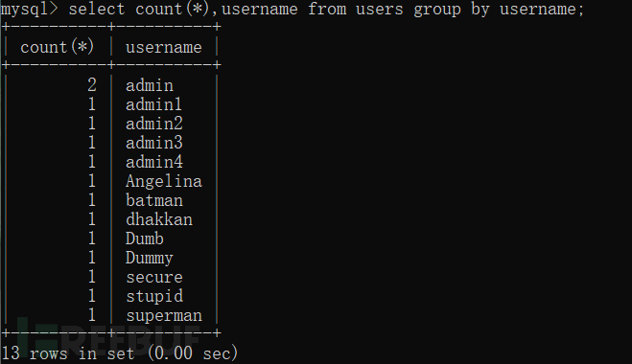Click the count value 2
The width and height of the screenshot is (632, 364).
[x=92, y=85]
